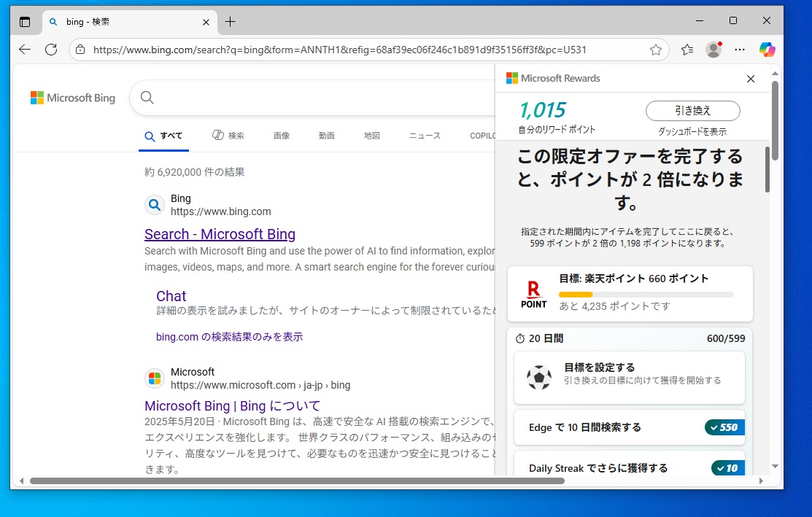Viewport: 812px width, 517px height.
Task: Click bing.com の検索結果のみを表示 link
Action: click(x=229, y=337)
